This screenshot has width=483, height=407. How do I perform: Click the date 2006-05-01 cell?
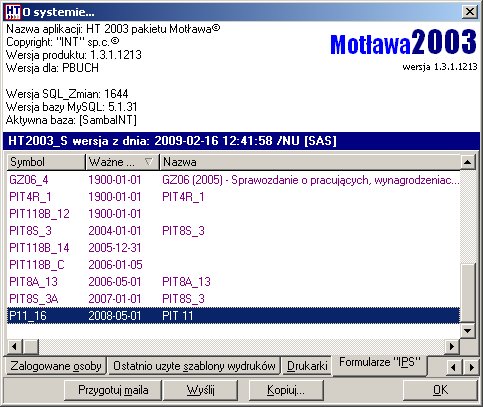point(115,282)
